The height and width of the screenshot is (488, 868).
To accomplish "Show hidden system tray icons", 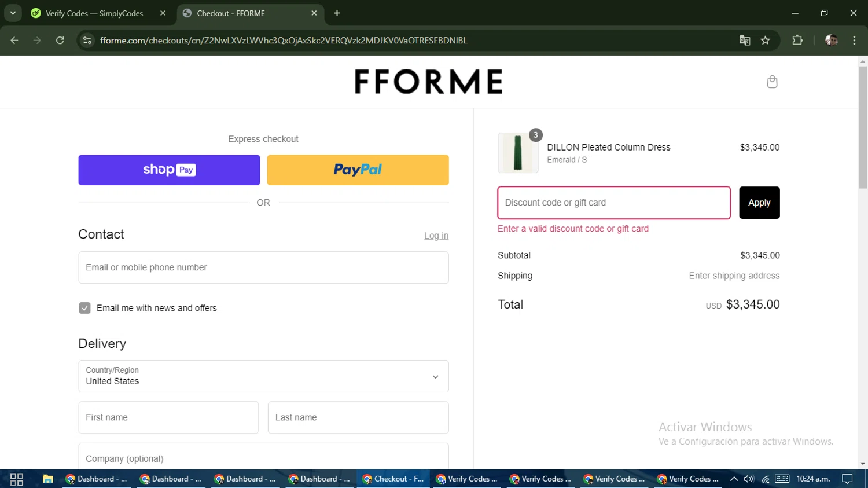I will point(734,479).
